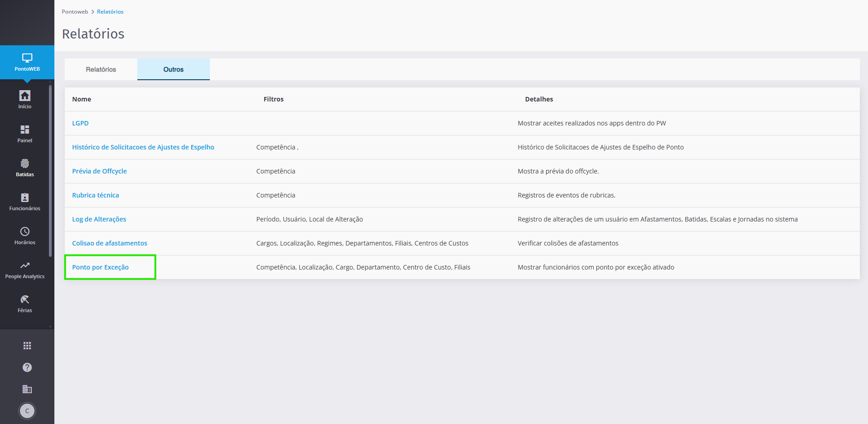
Task: Click the company building icon
Action: pos(27,389)
